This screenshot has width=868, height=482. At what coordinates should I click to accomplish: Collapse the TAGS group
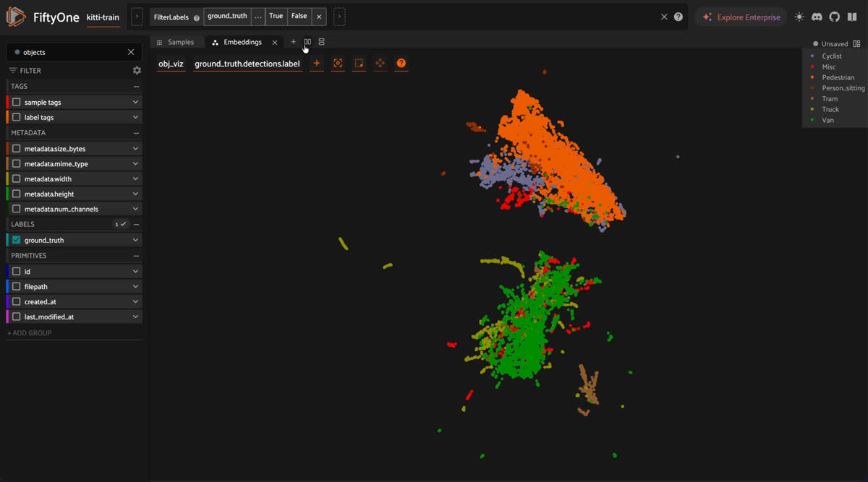pyautogui.click(x=136, y=86)
